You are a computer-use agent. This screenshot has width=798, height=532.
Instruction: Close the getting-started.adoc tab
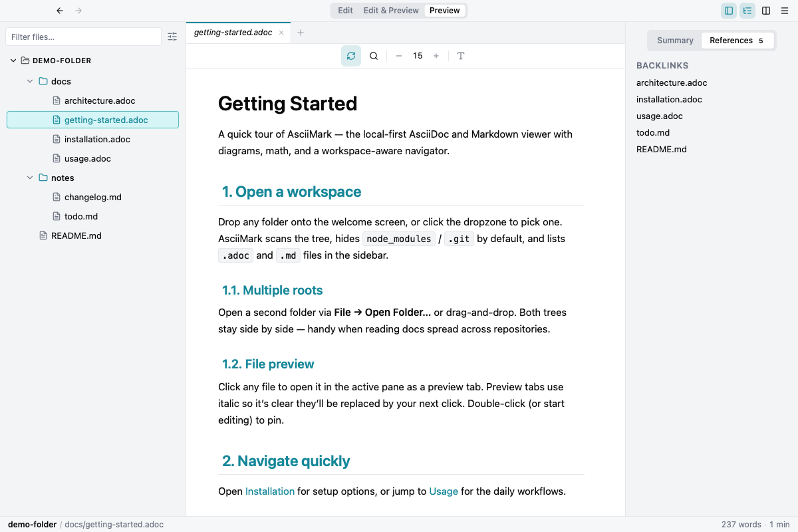click(x=281, y=33)
